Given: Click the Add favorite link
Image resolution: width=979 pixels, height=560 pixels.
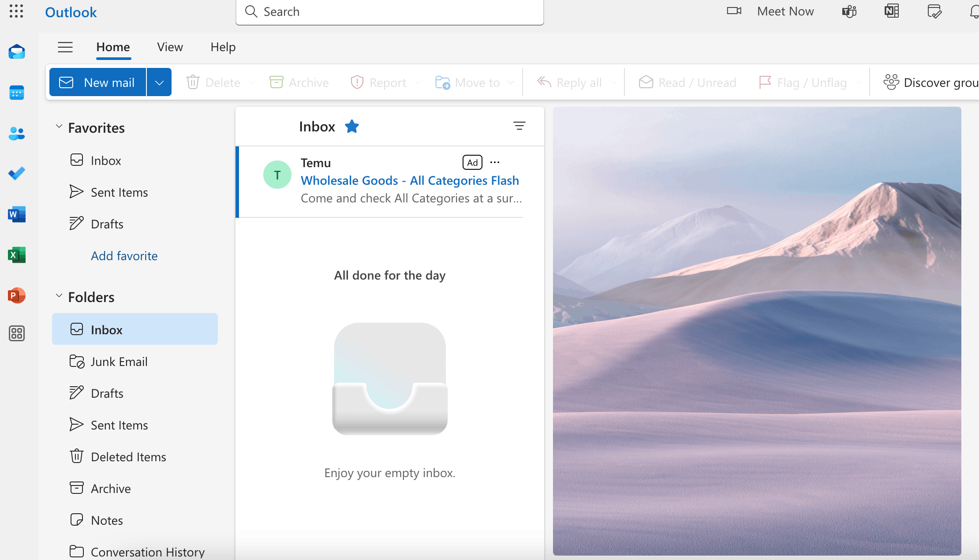Looking at the screenshot, I should pyautogui.click(x=124, y=256).
